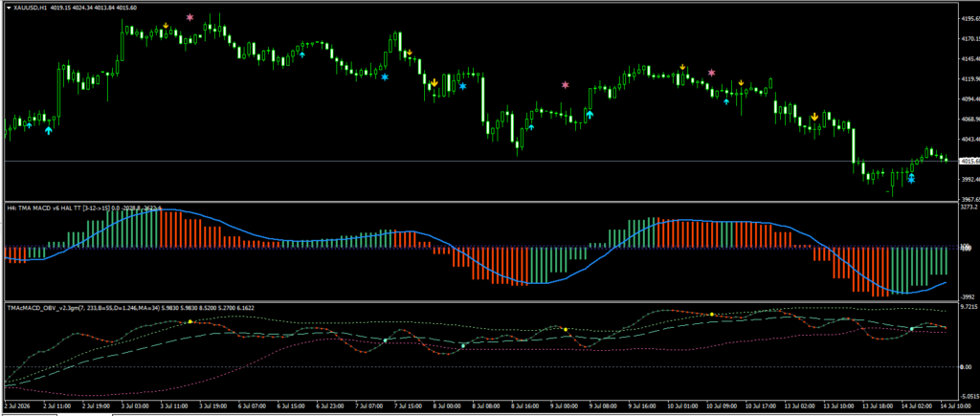Click the 9 Jul 16:00 time label

tap(644, 405)
